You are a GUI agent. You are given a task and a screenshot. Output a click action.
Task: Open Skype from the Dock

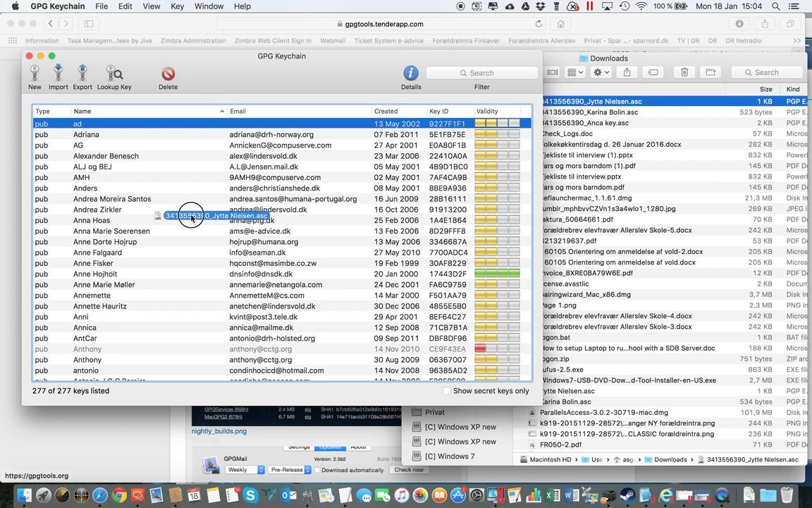251,495
